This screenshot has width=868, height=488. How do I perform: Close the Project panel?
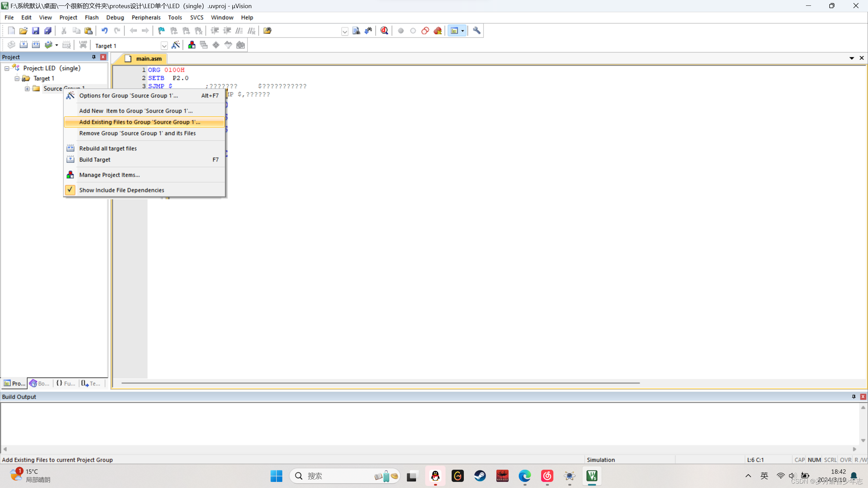(103, 57)
